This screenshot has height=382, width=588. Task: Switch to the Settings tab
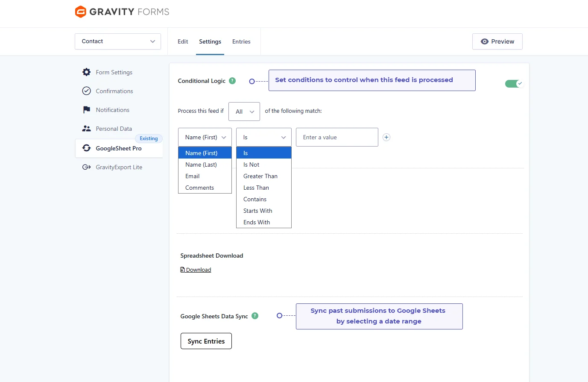point(210,41)
